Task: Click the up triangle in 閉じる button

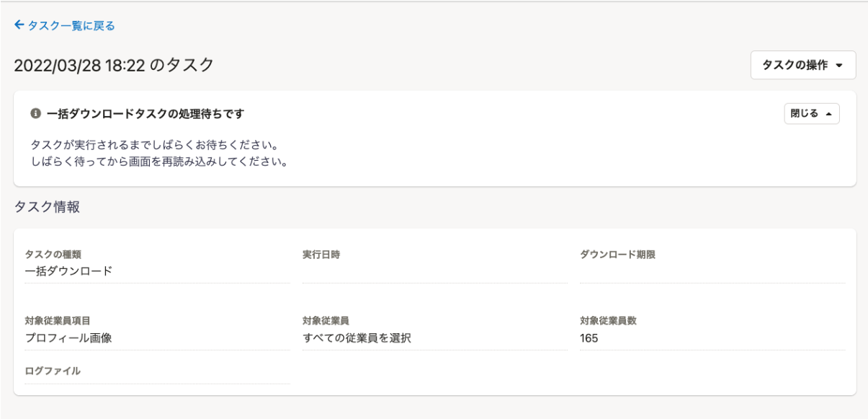Action: [x=828, y=114]
